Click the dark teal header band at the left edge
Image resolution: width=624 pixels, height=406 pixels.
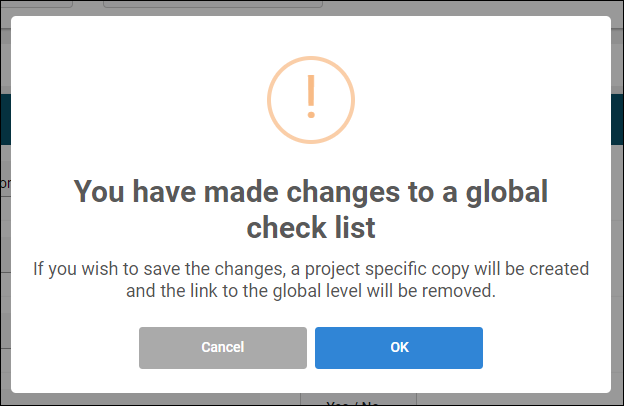click(6, 119)
